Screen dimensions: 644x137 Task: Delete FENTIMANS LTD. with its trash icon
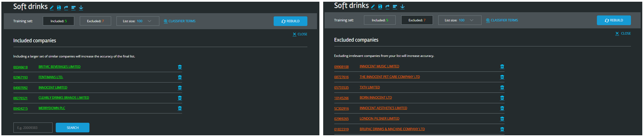[180, 77]
